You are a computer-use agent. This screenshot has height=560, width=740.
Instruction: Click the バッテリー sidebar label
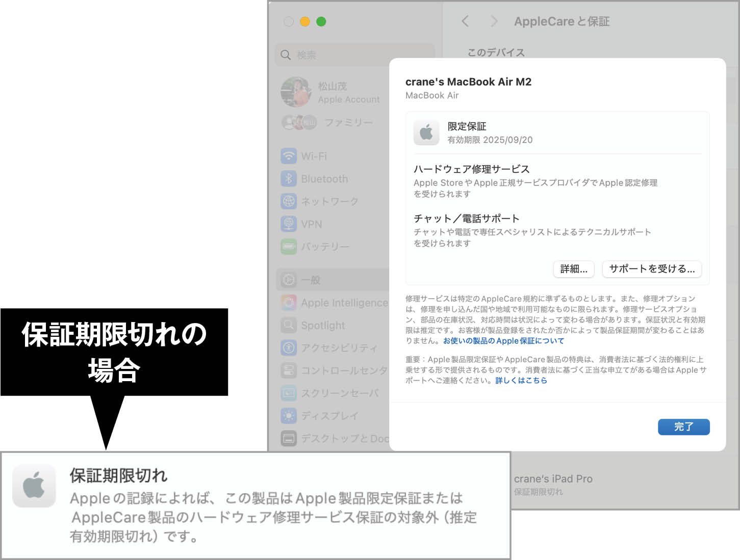(x=325, y=247)
